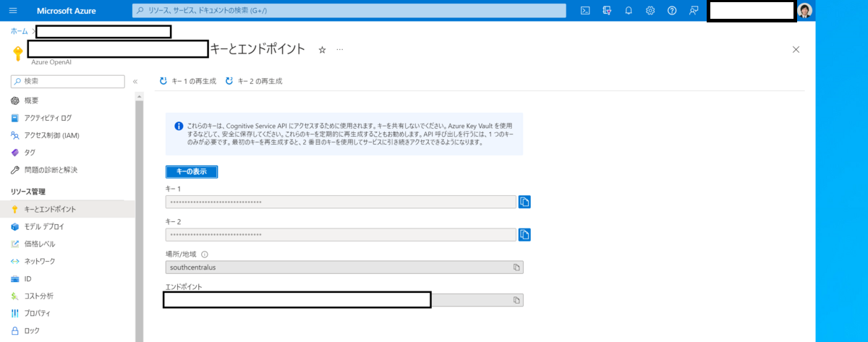Close the キーとエンドポイント blade
Image resolution: width=868 pixels, height=342 pixels.
[x=796, y=49]
